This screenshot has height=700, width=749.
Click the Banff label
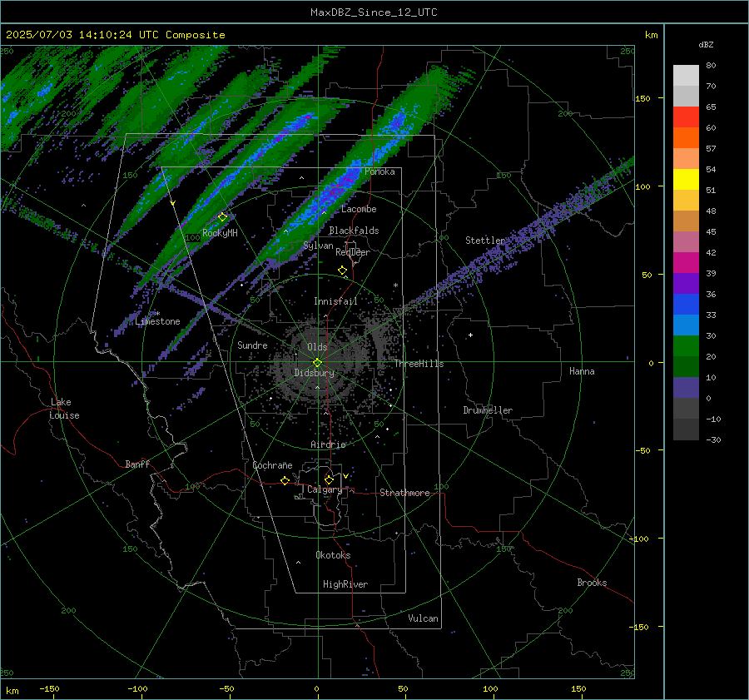pyautogui.click(x=137, y=464)
